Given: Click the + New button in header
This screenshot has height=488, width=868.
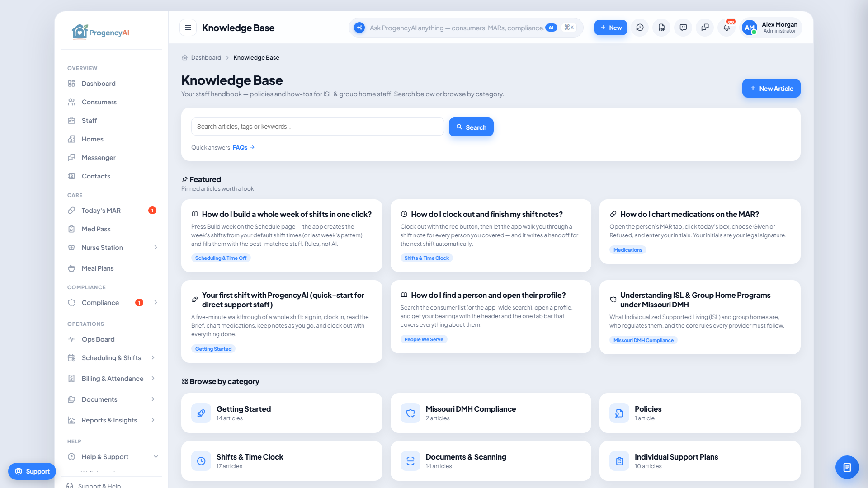Looking at the screenshot, I should (610, 28).
